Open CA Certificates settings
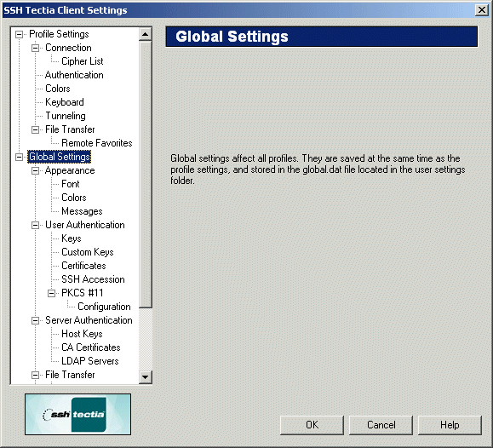Image resolution: width=493 pixels, height=448 pixels. [x=91, y=347]
